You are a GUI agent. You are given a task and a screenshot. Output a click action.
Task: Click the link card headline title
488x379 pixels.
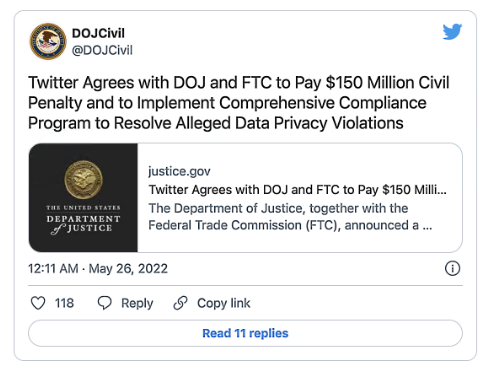click(297, 190)
